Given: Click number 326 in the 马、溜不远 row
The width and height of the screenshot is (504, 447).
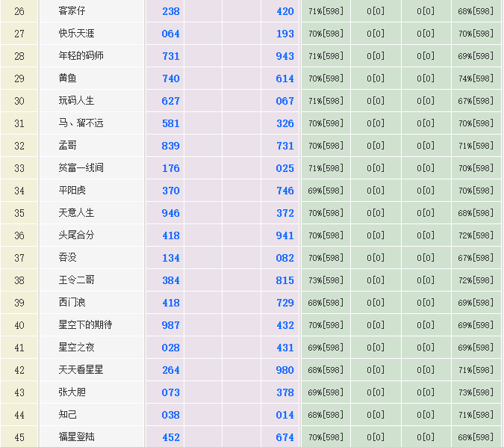Looking at the screenshot, I should [285, 123].
